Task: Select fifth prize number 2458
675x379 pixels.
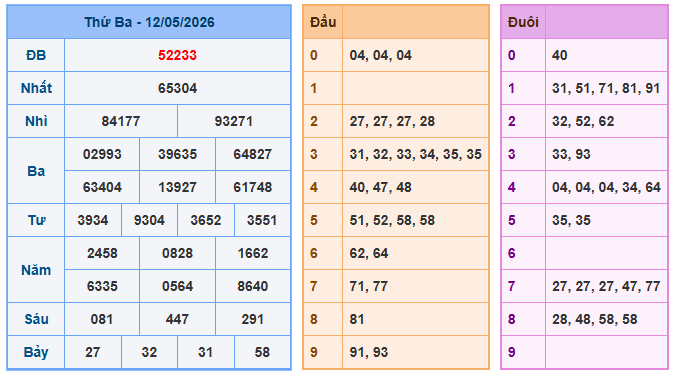Action: coord(102,253)
